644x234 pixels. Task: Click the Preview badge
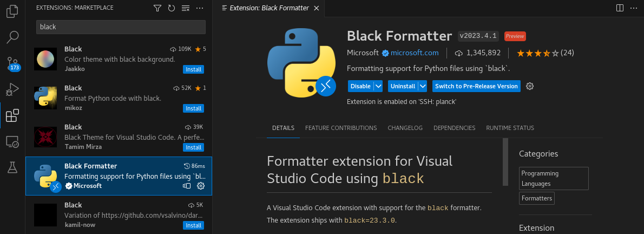pos(515,36)
